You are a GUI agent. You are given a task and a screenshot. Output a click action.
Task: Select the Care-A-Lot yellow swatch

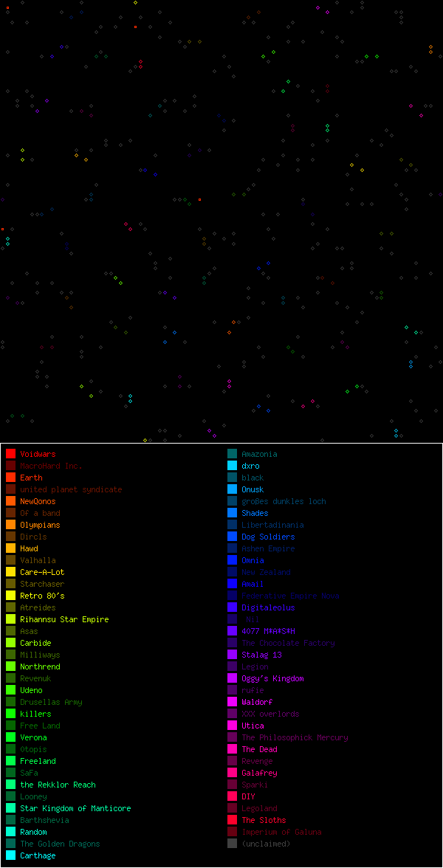(x=10, y=572)
